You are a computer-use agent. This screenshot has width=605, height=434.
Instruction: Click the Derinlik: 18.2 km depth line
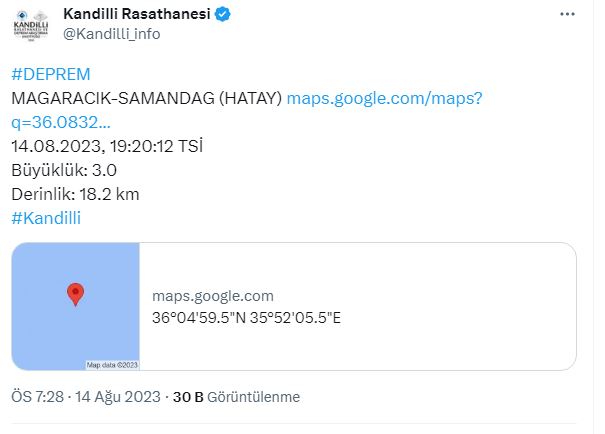pos(76,194)
